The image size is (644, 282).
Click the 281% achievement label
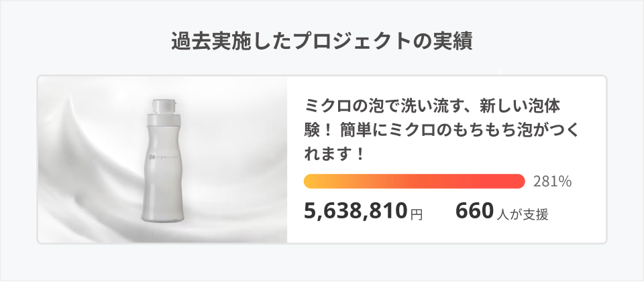tap(552, 182)
